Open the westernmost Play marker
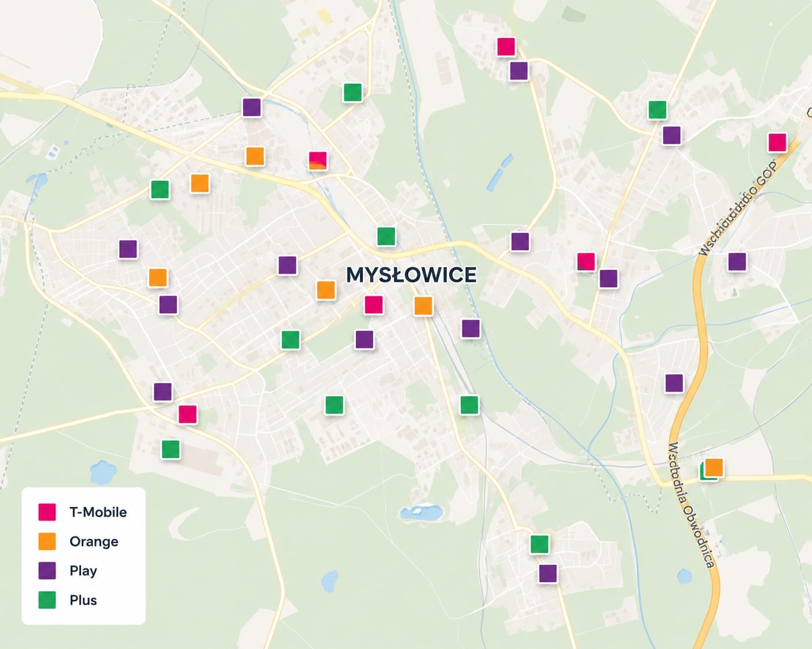 [x=128, y=249]
